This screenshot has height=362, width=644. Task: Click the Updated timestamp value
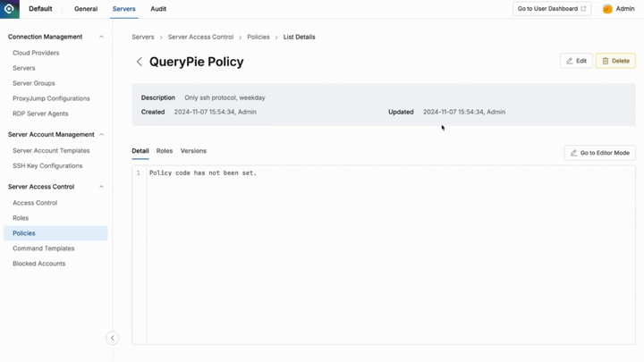[464, 112]
